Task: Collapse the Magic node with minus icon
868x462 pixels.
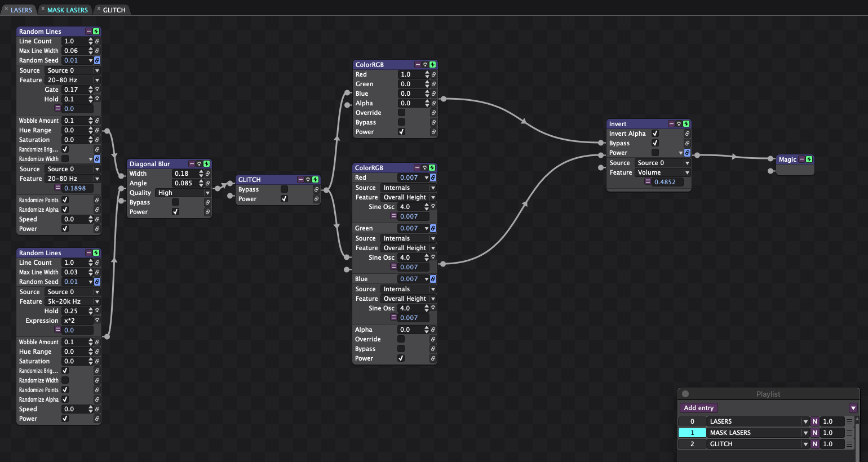Action: 801,159
